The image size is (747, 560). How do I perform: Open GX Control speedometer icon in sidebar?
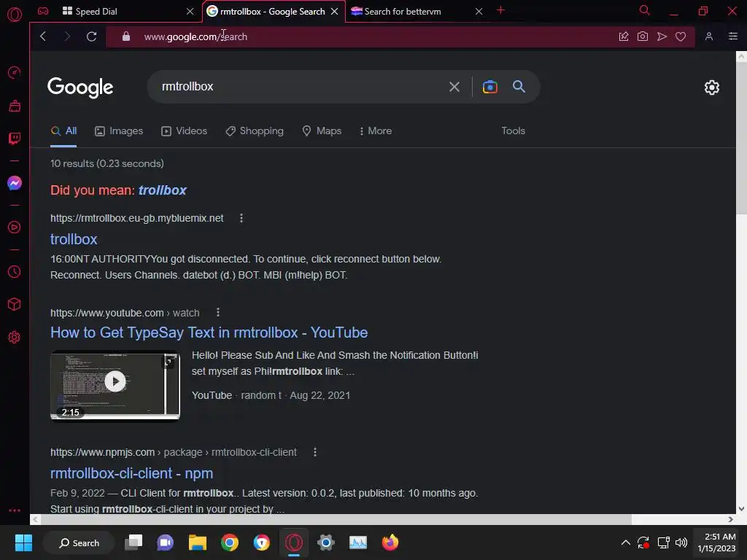15,72
